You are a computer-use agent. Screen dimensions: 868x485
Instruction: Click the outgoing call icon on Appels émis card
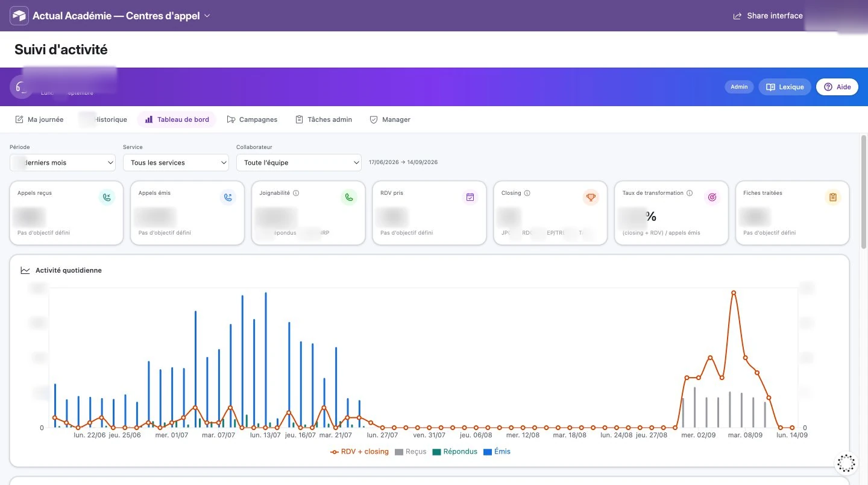tap(228, 197)
